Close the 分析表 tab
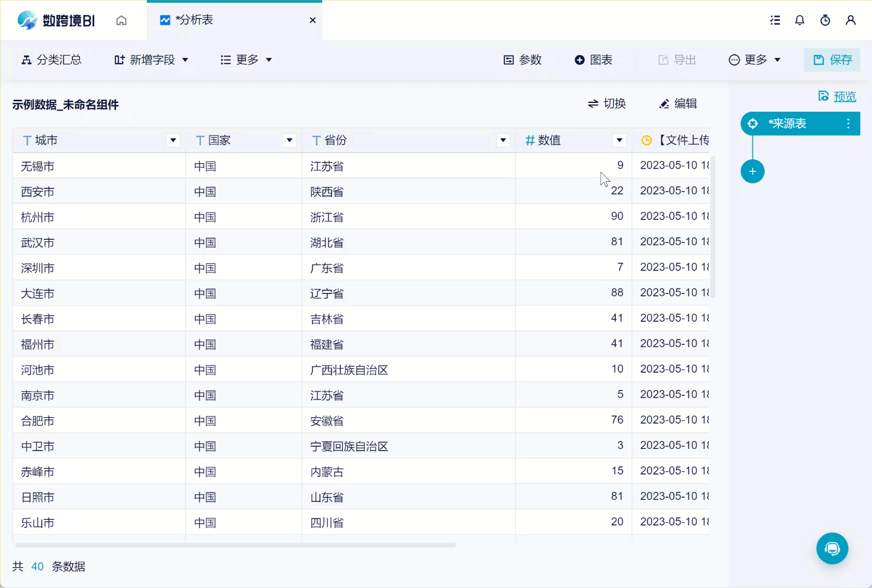872x588 pixels. click(x=313, y=20)
